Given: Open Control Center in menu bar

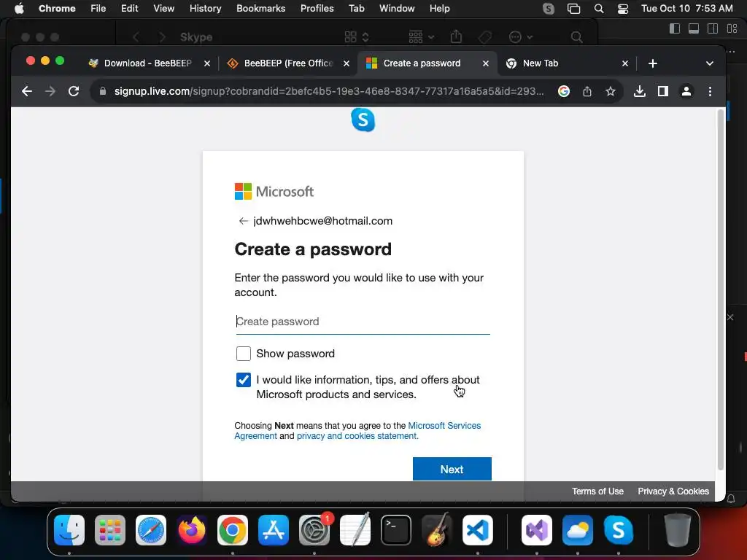Looking at the screenshot, I should point(623,9).
